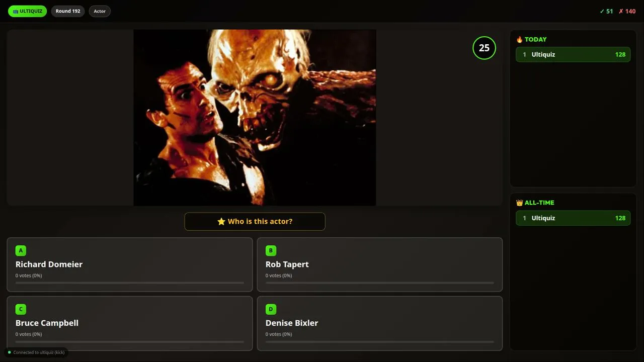Choose the answer Rob Tapert
Viewport: 644px width, 362px height.
[x=380, y=264]
